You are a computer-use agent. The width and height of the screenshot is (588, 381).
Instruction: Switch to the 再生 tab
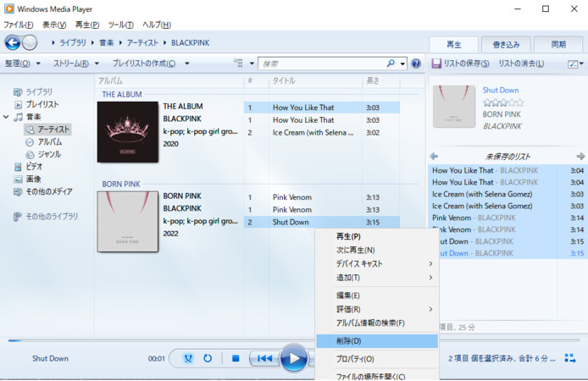[x=454, y=45]
